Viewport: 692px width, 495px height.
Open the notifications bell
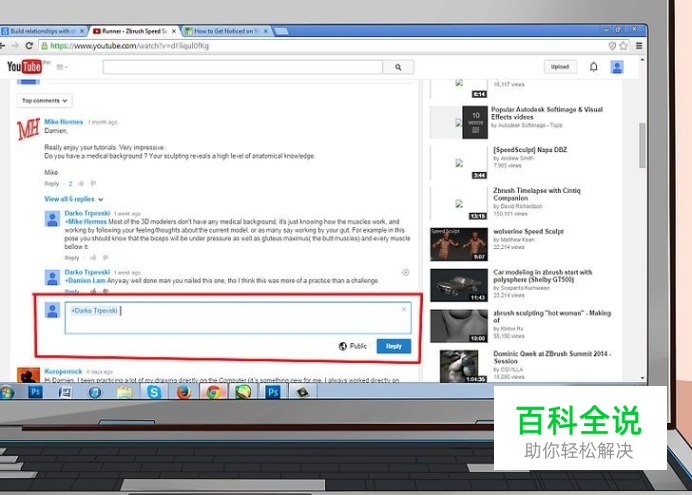tap(594, 67)
